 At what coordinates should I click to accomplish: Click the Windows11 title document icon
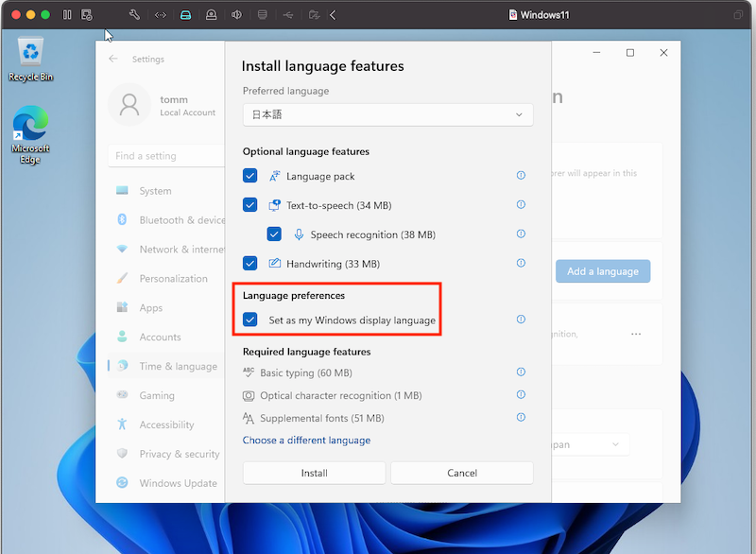coord(512,15)
